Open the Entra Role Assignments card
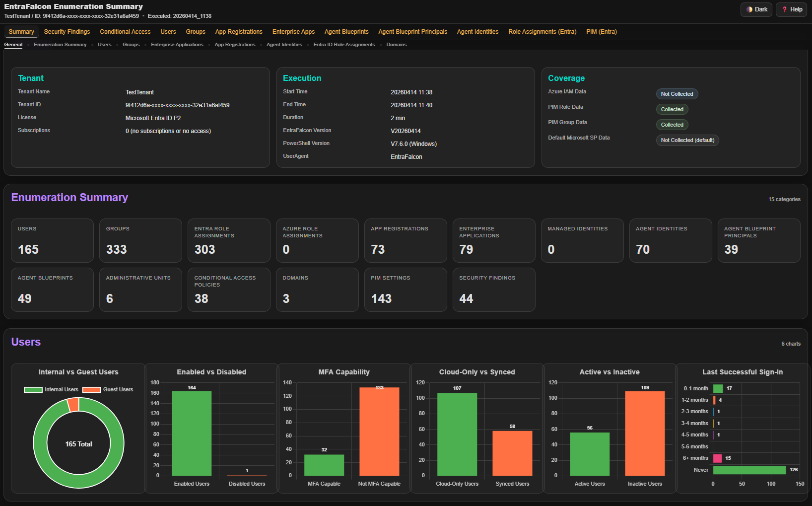812x506 pixels. click(x=229, y=240)
